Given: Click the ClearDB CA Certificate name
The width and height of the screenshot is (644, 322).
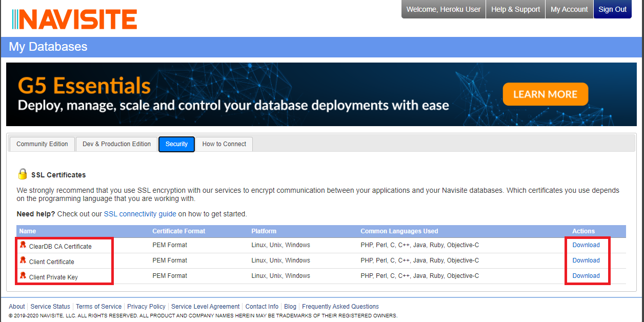Looking at the screenshot, I should click(60, 247).
